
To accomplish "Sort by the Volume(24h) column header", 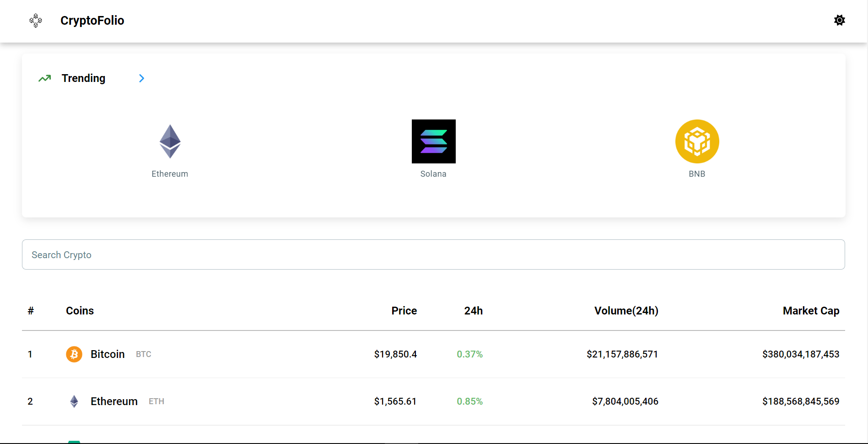I will click(x=626, y=311).
